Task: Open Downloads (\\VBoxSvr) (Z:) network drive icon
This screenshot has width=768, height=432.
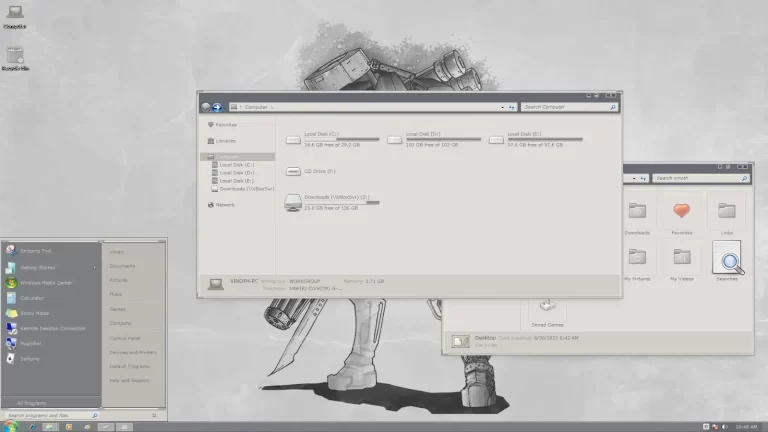Action: coord(293,202)
